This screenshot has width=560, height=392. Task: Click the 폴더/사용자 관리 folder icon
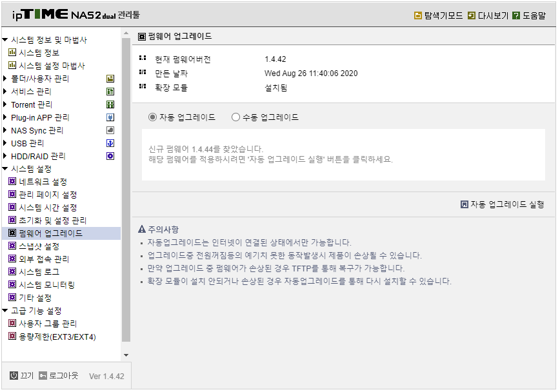(110, 79)
